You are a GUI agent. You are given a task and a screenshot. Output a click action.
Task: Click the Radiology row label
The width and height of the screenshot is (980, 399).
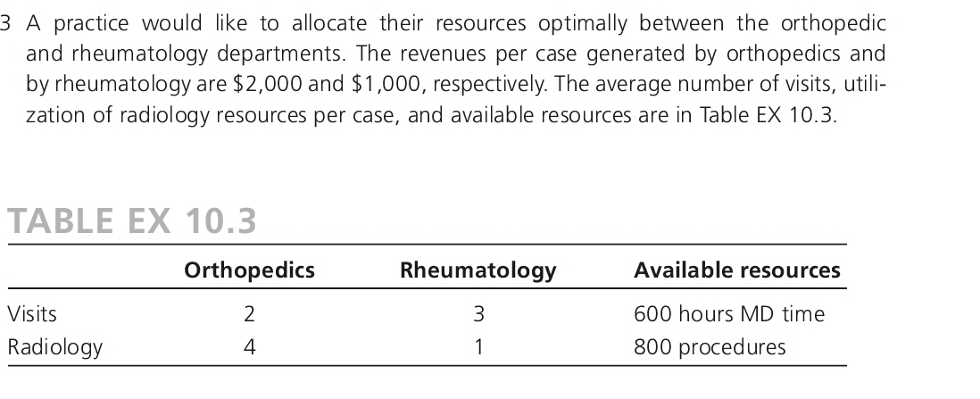(x=55, y=347)
